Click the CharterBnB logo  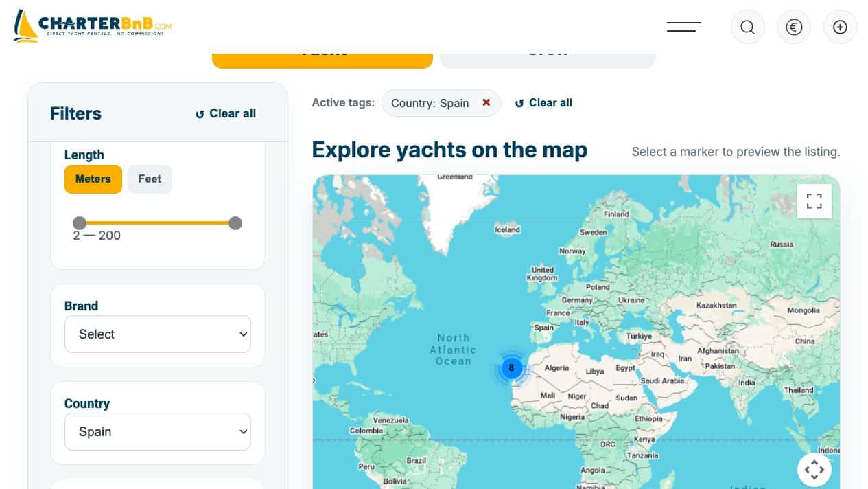(93, 27)
